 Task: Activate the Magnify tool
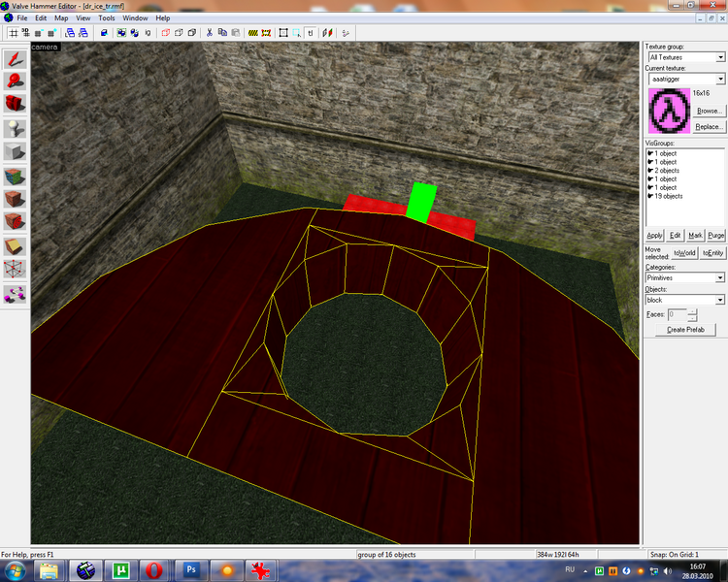coord(15,81)
